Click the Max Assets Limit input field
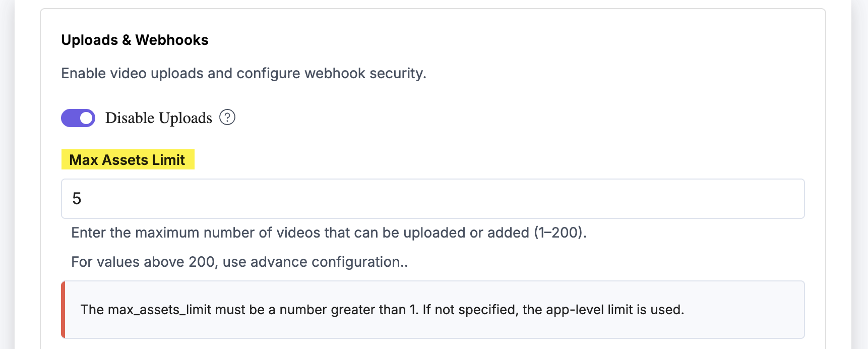Screen dimensions: 868x349 coord(432,199)
